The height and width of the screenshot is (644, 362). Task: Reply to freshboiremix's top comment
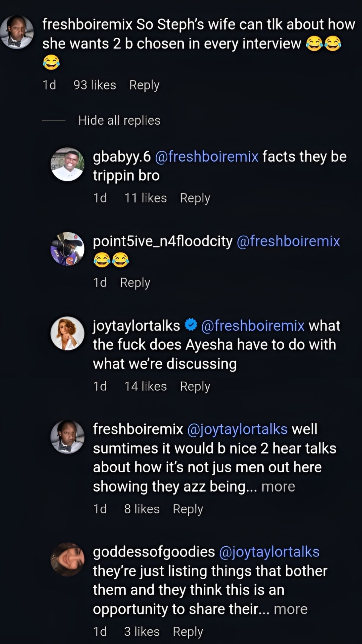144,86
